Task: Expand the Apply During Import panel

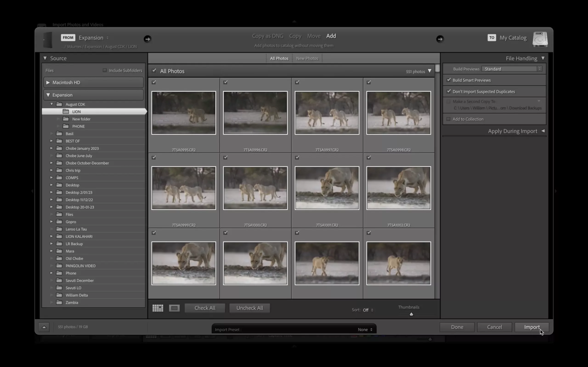Action: click(543, 131)
